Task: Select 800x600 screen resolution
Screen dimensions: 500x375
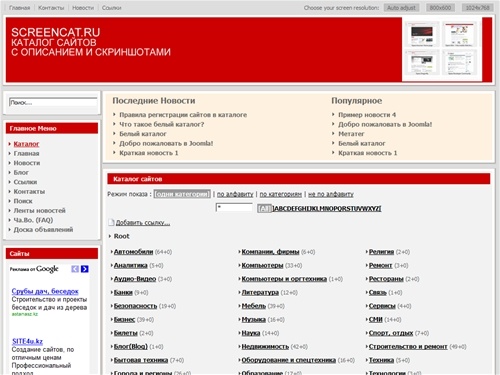Action: [x=440, y=8]
